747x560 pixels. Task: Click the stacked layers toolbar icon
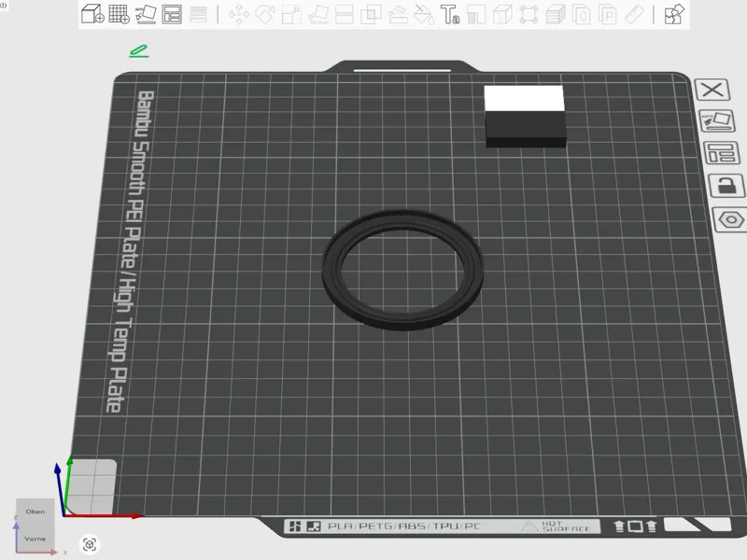(555, 15)
